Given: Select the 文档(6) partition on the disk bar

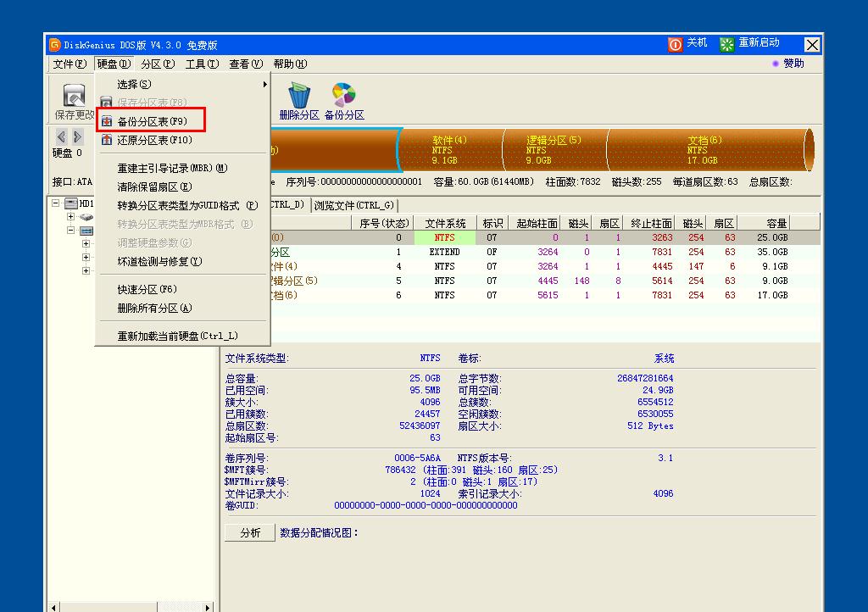Looking at the screenshot, I should point(707,150).
